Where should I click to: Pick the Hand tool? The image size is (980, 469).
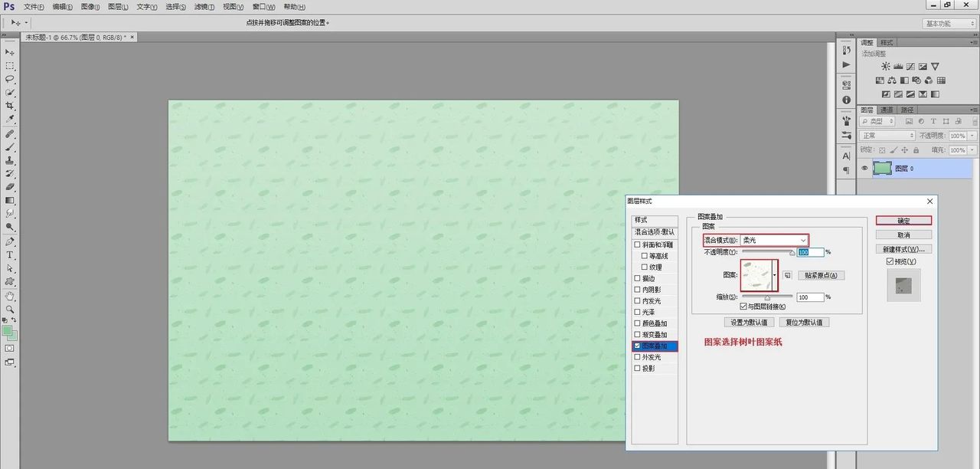click(10, 296)
